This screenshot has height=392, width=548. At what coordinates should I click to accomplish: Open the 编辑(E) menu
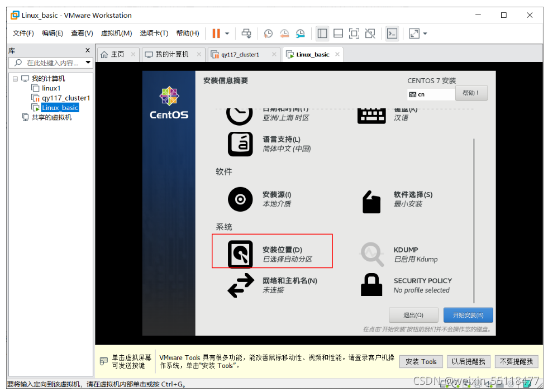pos(53,33)
